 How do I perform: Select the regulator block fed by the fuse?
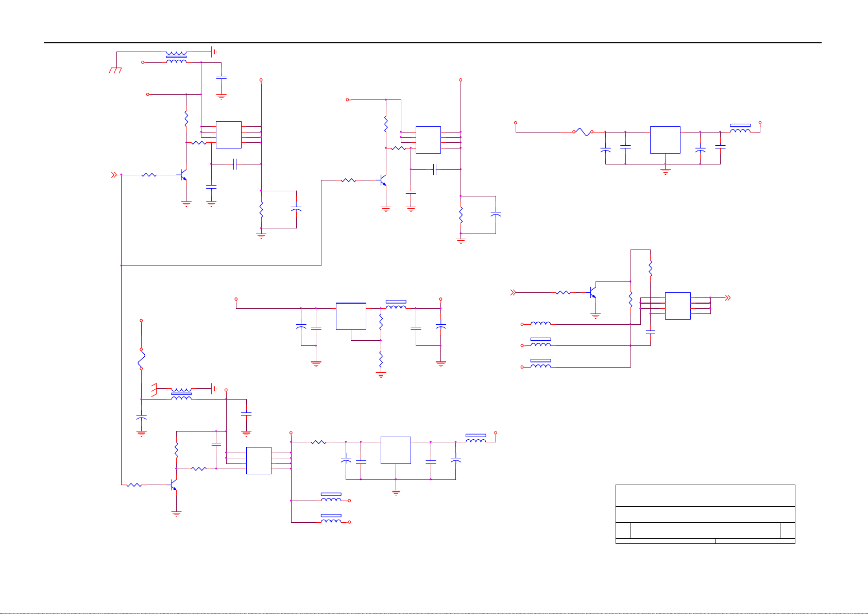tap(665, 140)
